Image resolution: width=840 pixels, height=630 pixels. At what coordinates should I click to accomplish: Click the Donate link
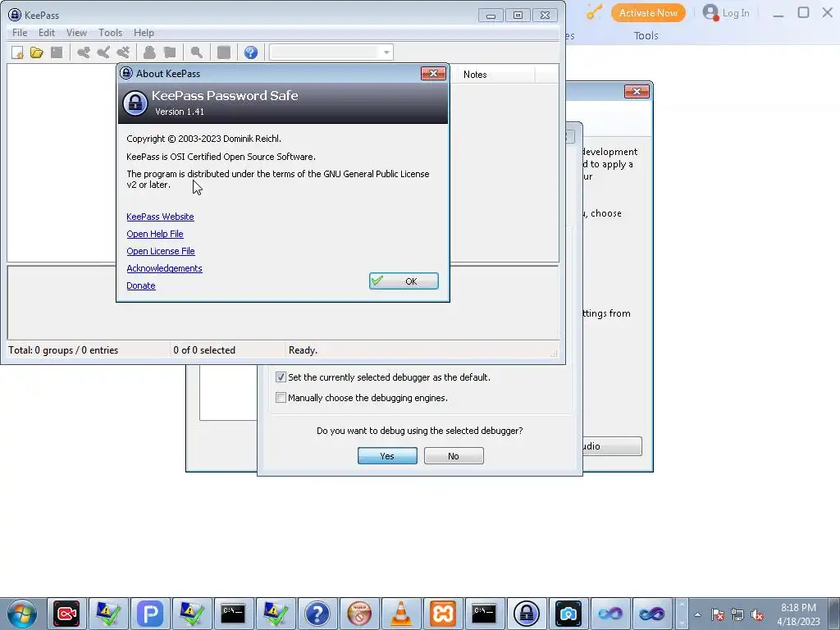click(x=141, y=285)
